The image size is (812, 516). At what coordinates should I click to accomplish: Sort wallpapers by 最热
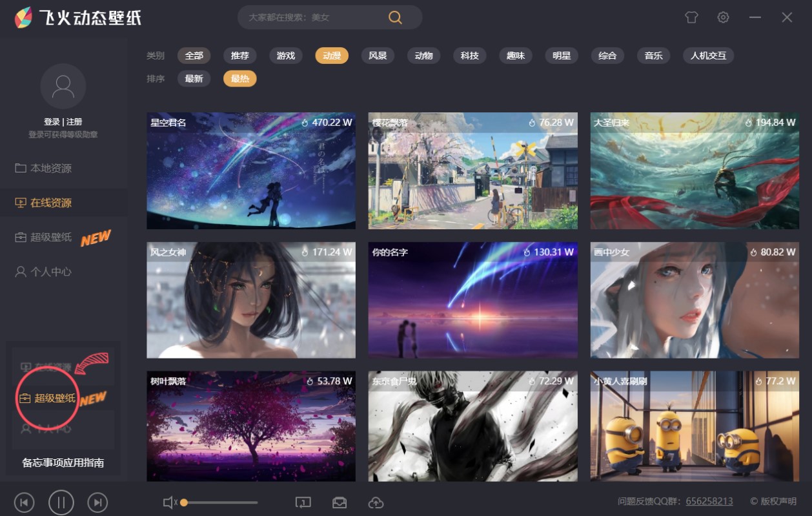click(x=240, y=79)
